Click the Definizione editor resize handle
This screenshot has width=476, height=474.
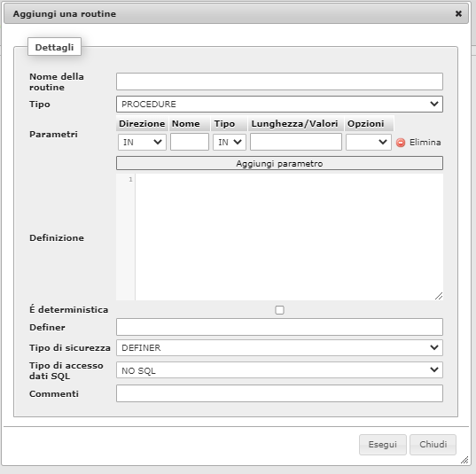[x=439, y=296]
